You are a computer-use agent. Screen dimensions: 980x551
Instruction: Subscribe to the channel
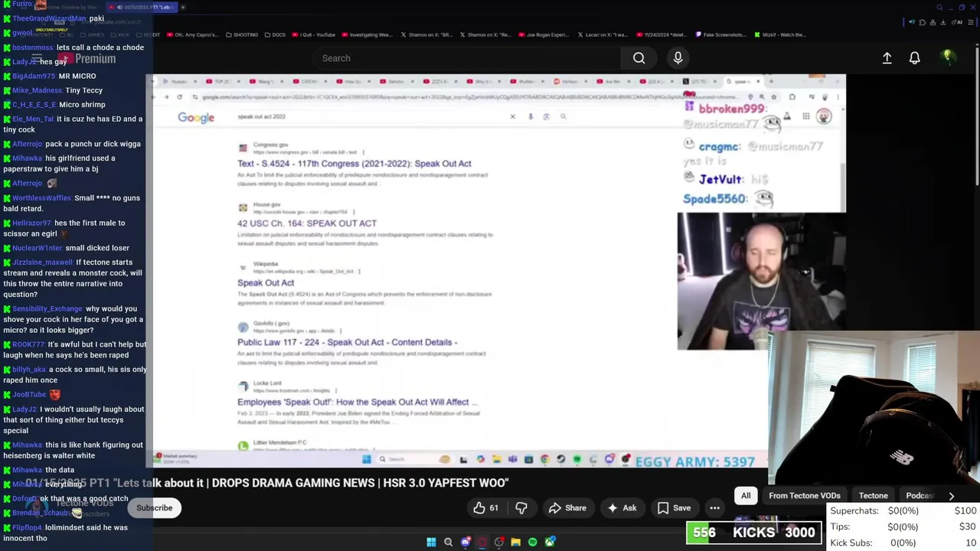point(155,508)
